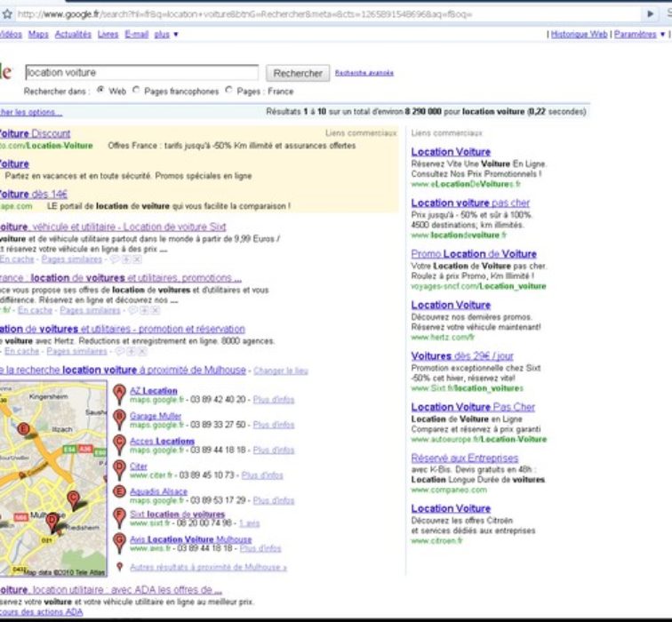Click map marker B beside Garage Muller
This screenshot has height=622, width=672.
click(119, 419)
